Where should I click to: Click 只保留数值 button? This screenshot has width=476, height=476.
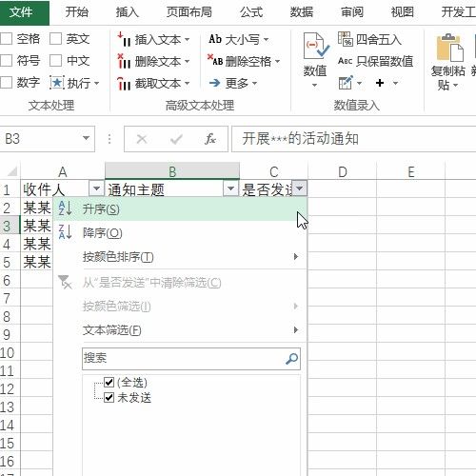(x=376, y=61)
